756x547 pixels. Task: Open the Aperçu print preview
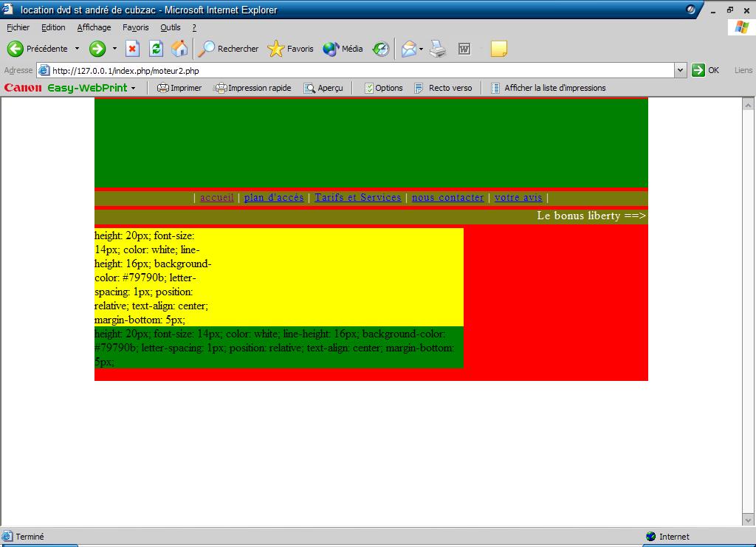[x=323, y=88]
